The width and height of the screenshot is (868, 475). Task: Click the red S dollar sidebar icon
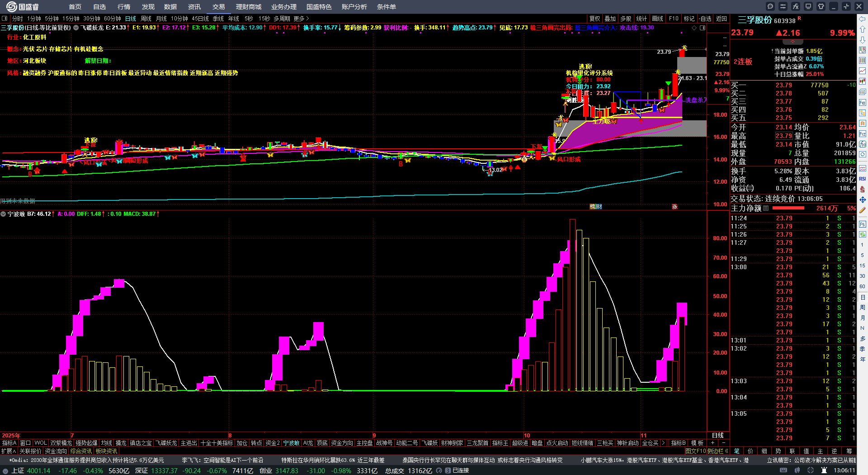(863, 189)
